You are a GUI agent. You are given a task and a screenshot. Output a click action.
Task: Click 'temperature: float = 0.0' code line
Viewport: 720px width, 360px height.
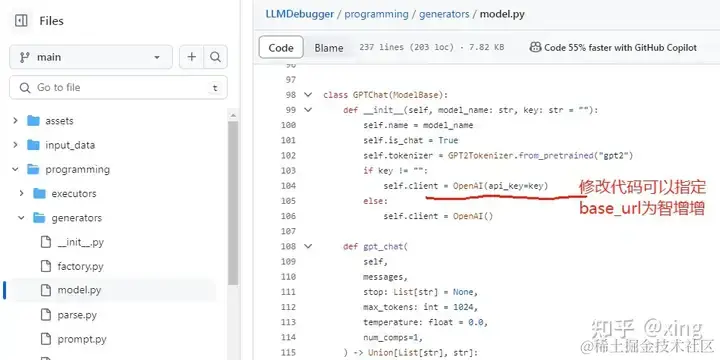point(425,322)
